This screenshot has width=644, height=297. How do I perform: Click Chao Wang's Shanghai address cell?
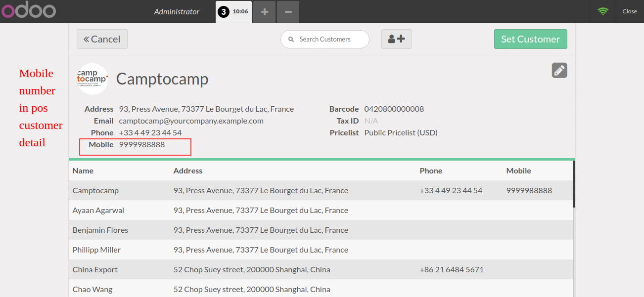click(x=252, y=290)
